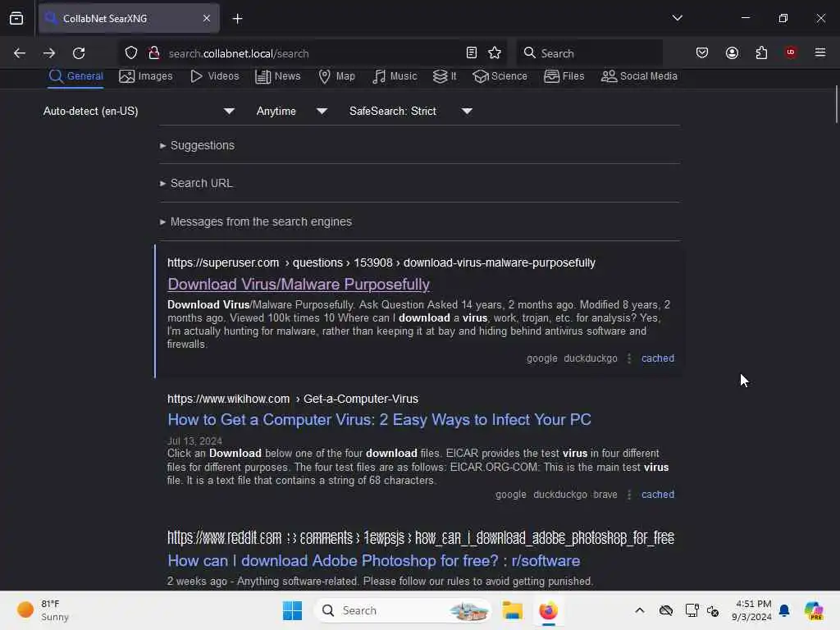
Task: Switch to the Science search category
Action: [500, 76]
